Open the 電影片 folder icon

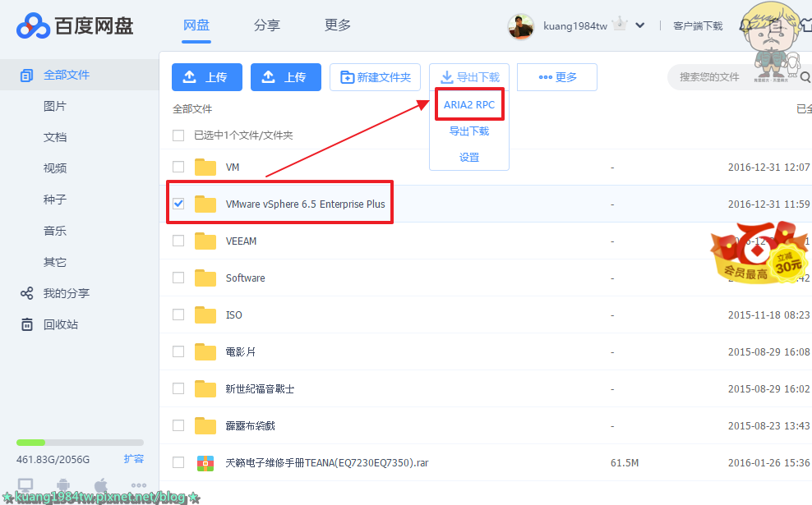point(205,351)
